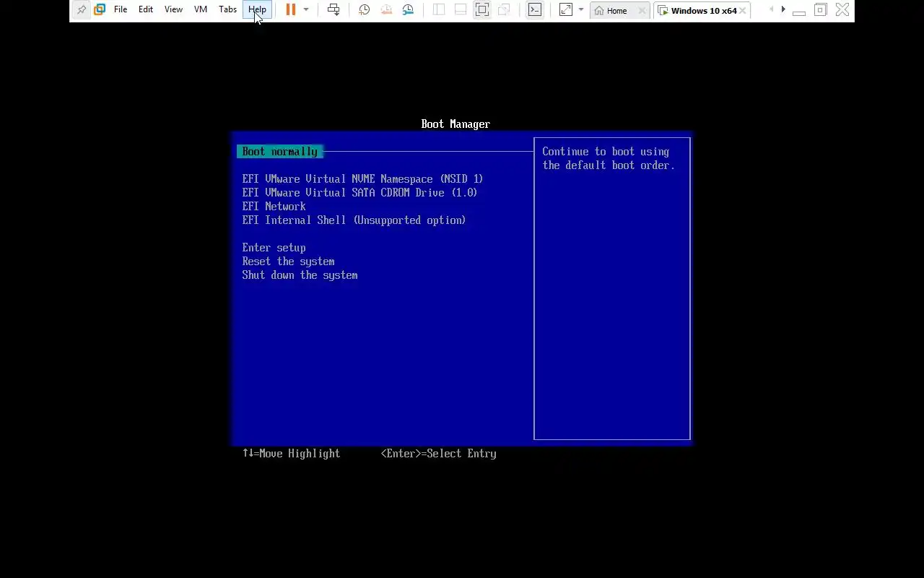Click the pin toolbar icon
This screenshot has height=578, width=924.
[81, 10]
